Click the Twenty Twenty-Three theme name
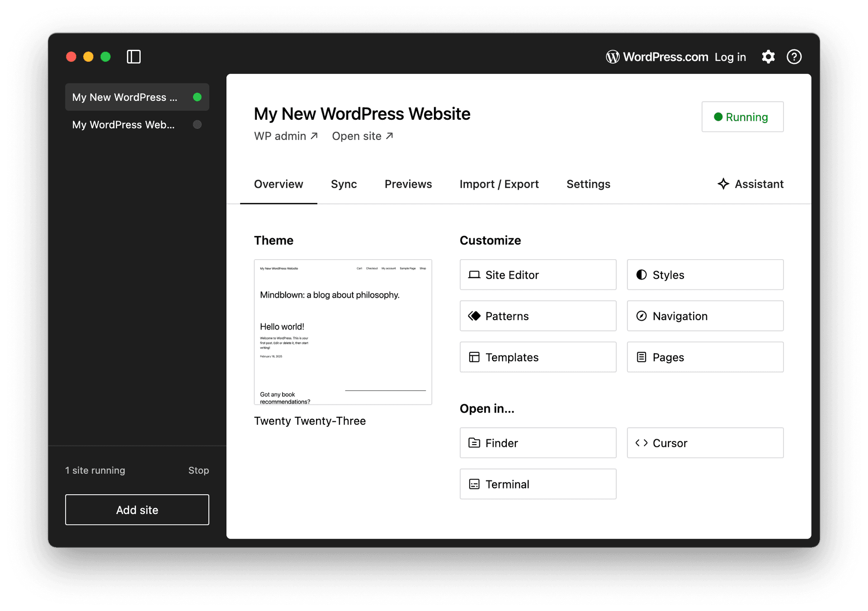The image size is (868, 611). click(310, 421)
